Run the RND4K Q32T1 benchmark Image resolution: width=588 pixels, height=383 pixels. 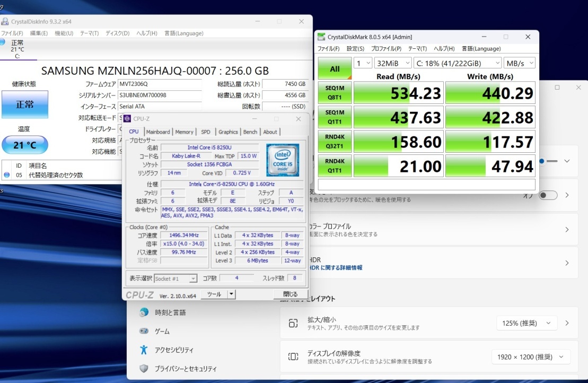pos(335,142)
